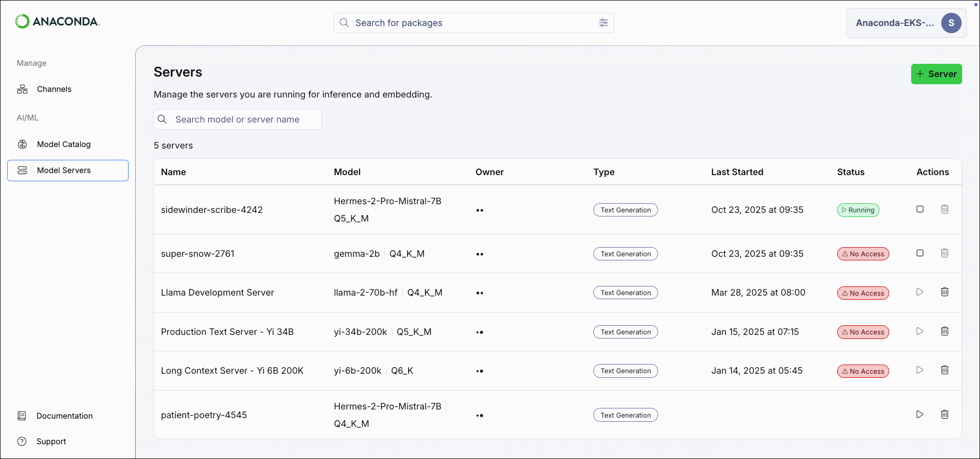Open Support in the sidebar

tap(51, 442)
